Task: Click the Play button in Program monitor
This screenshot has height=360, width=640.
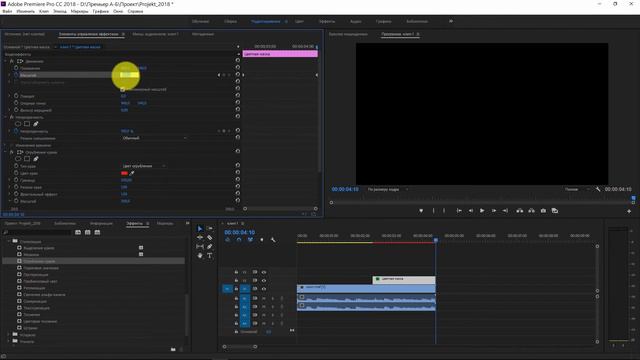Action: click(482, 211)
